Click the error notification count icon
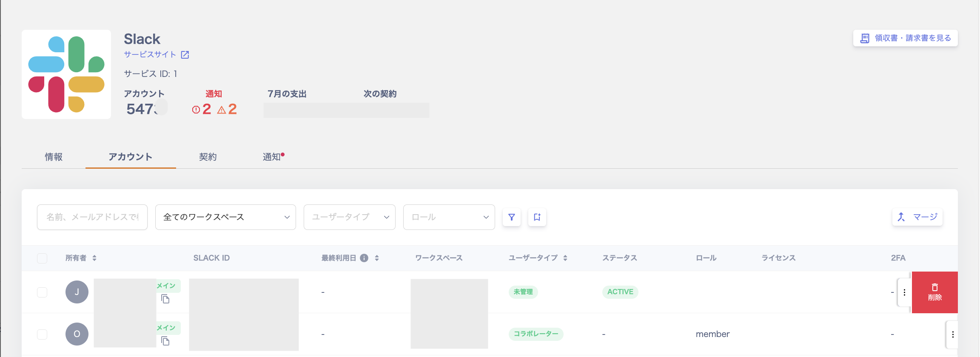The image size is (980, 357). coord(196,110)
